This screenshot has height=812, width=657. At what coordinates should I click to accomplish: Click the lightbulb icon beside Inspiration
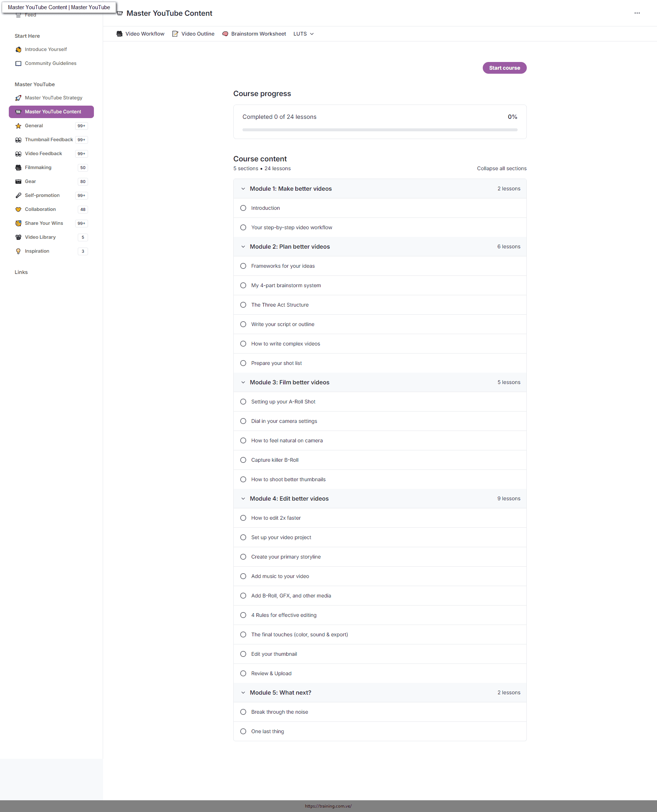(18, 251)
